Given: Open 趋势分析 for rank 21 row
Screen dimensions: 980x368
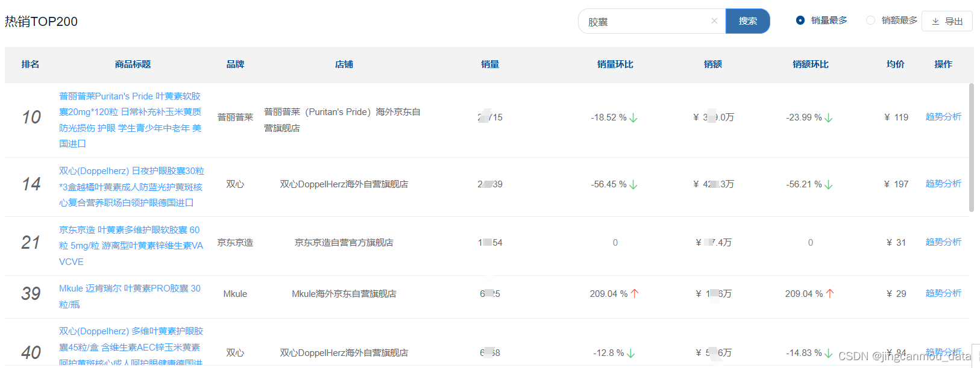Looking at the screenshot, I should (x=943, y=242).
